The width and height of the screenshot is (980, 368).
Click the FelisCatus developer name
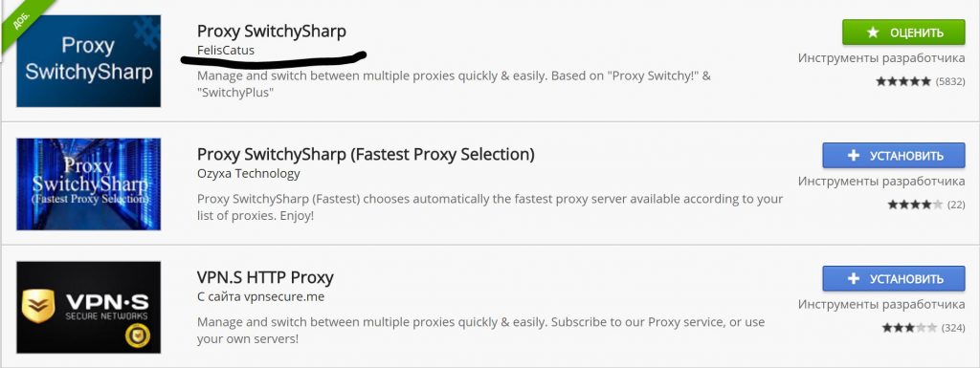pos(226,51)
